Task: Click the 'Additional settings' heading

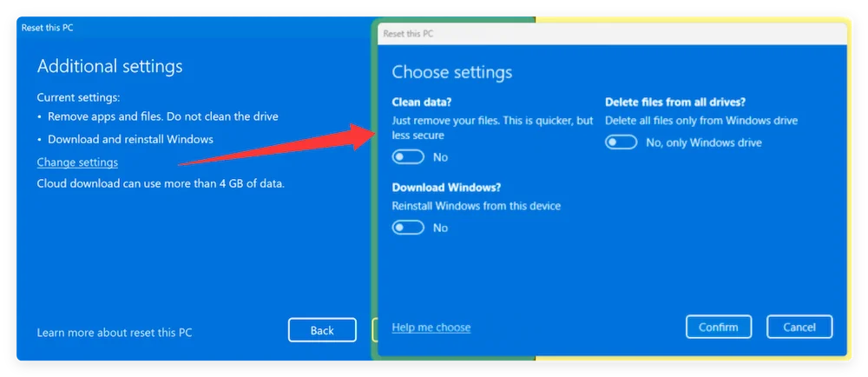Action: tap(109, 66)
